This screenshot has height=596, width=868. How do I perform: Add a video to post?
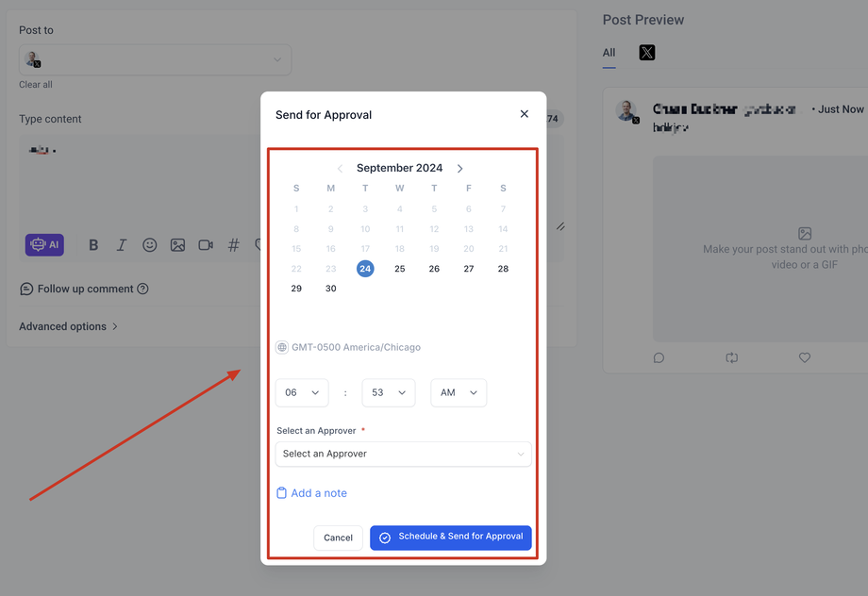click(x=206, y=245)
